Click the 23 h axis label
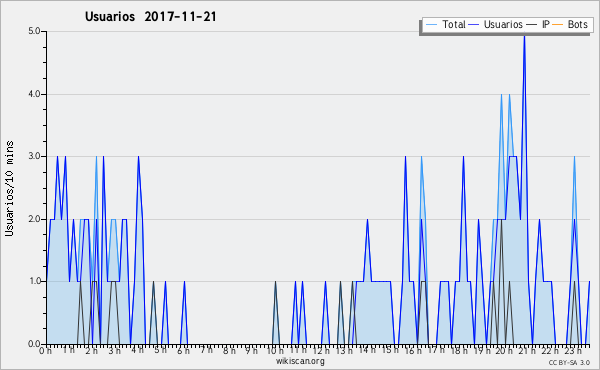This screenshot has width=600, height=370. 573,351
